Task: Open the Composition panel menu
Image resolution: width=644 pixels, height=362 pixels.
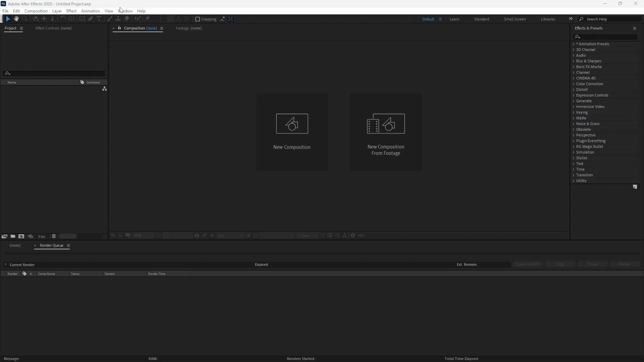Action: tap(162, 28)
